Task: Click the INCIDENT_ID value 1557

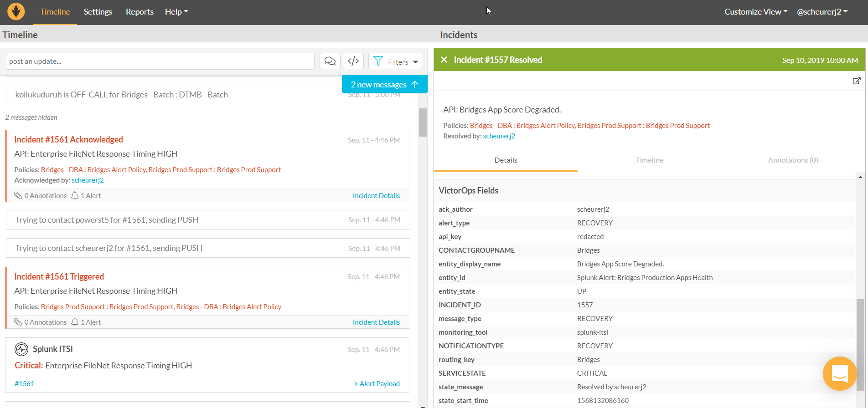Action: click(x=585, y=305)
